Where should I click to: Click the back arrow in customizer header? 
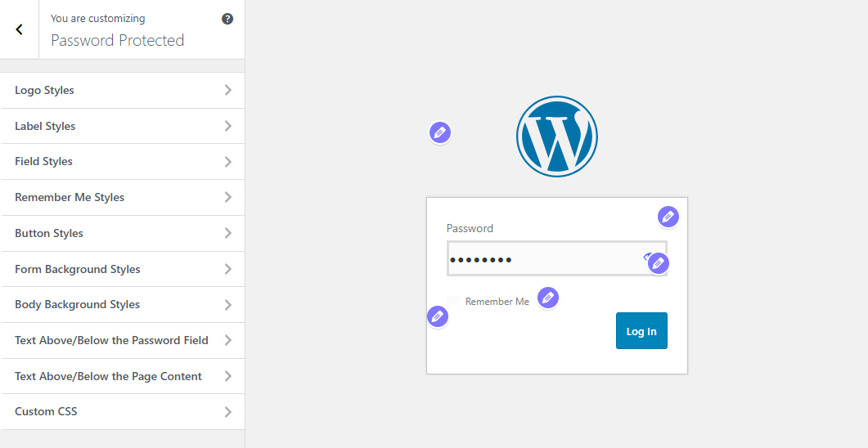[x=20, y=29]
